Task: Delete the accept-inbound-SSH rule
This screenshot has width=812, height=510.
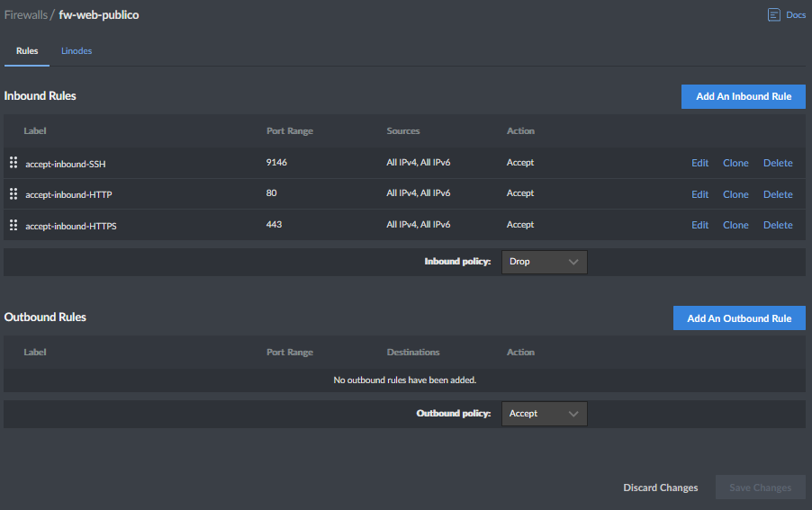Action: pos(778,164)
